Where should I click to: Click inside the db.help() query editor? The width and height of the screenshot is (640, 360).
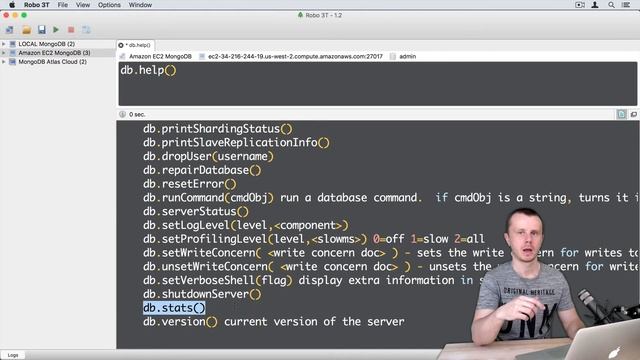coord(378,84)
